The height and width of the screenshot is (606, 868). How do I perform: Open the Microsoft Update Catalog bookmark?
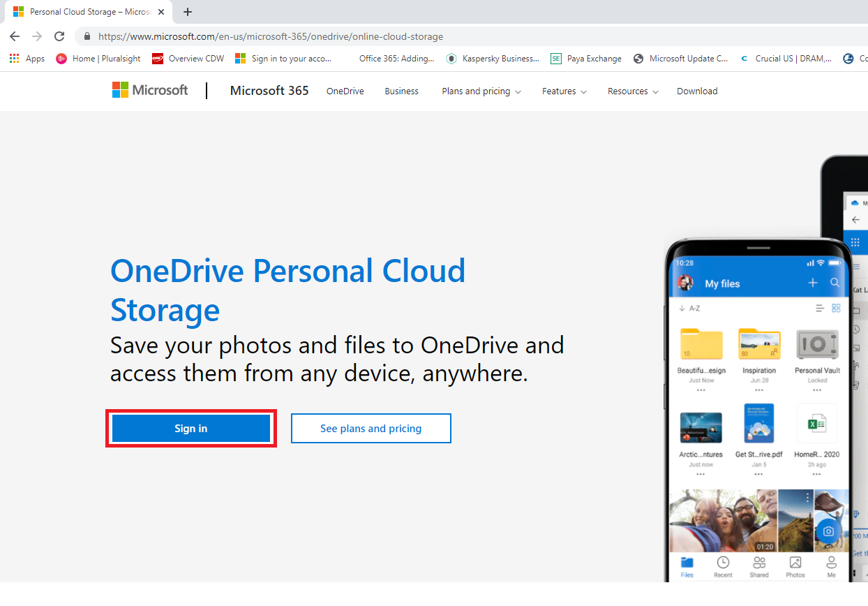(680, 59)
